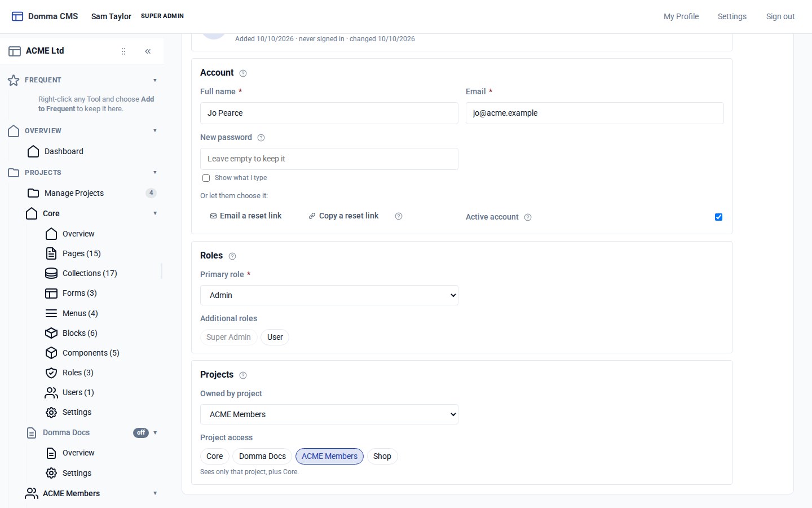Click the New password input field
812x508 pixels.
tap(329, 159)
